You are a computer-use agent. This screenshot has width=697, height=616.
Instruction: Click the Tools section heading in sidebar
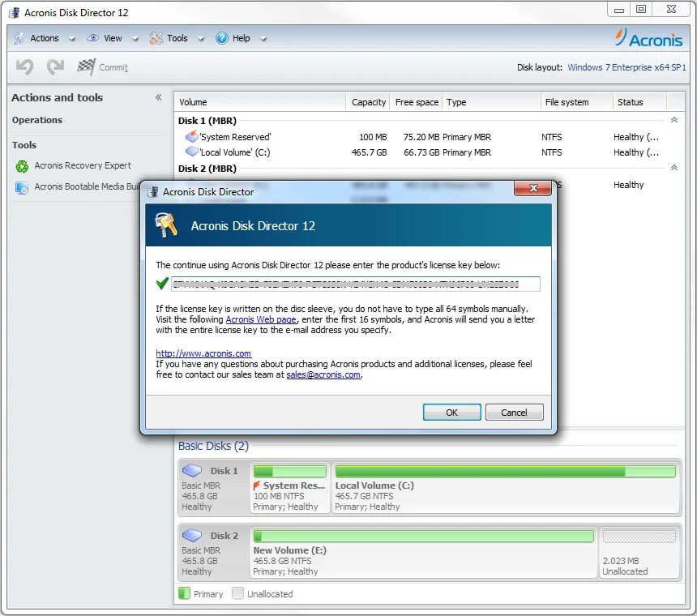pos(24,145)
